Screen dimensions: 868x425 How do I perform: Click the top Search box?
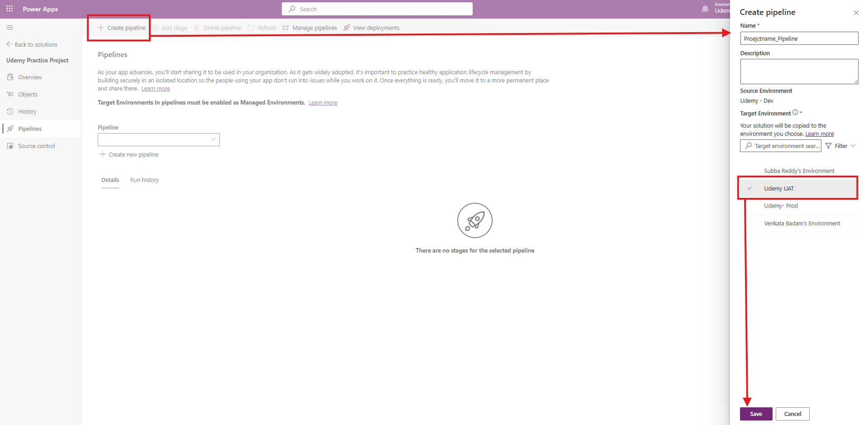[377, 9]
